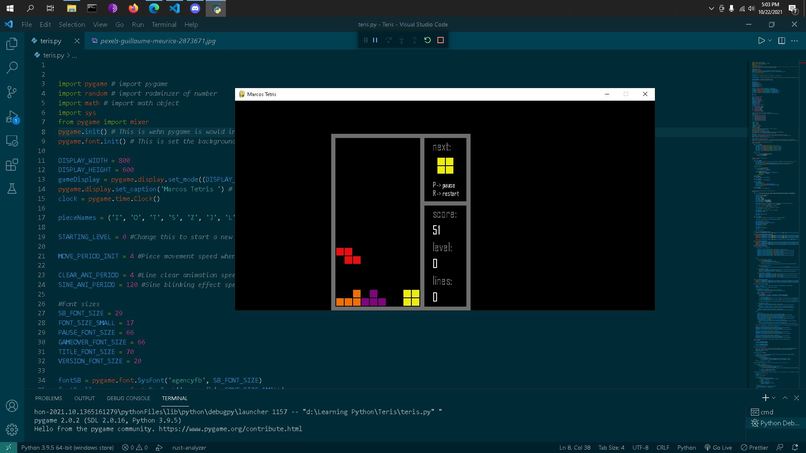Switch to the DEBUG CONSOLE panel tab
Image resolution: width=806 pixels, height=453 pixels.
coord(128,398)
